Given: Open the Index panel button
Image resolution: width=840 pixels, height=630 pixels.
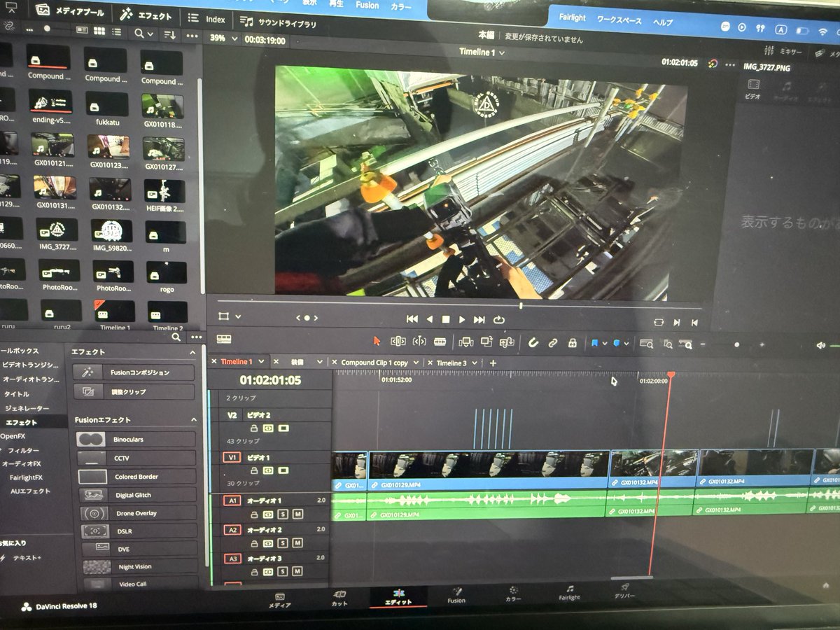Looking at the screenshot, I should point(206,19).
